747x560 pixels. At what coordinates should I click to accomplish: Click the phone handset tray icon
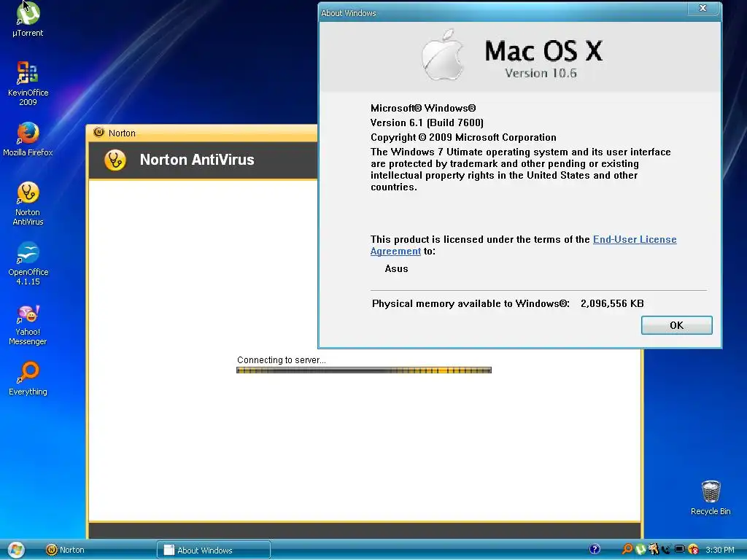pos(666,549)
